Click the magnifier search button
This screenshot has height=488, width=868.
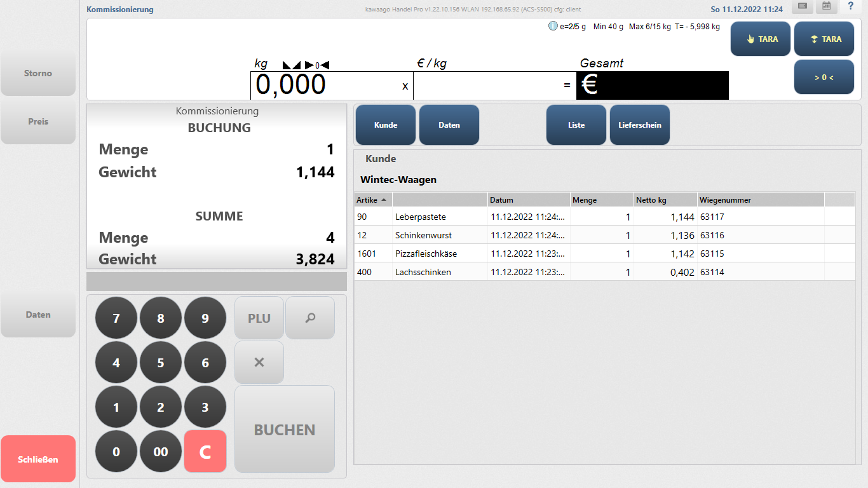[310, 318]
